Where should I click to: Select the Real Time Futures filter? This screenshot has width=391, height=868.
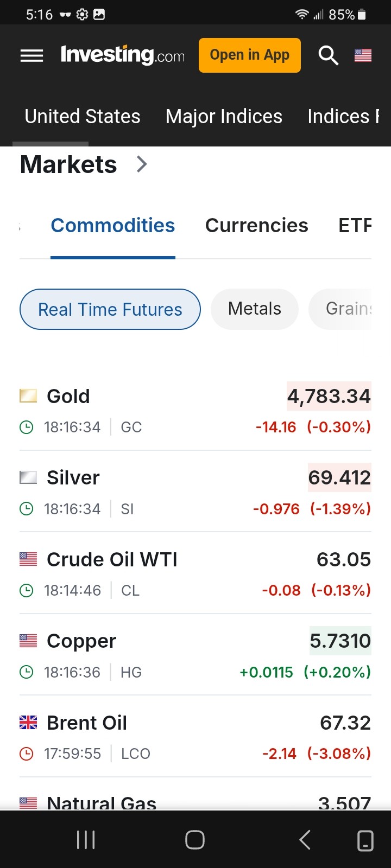110,309
